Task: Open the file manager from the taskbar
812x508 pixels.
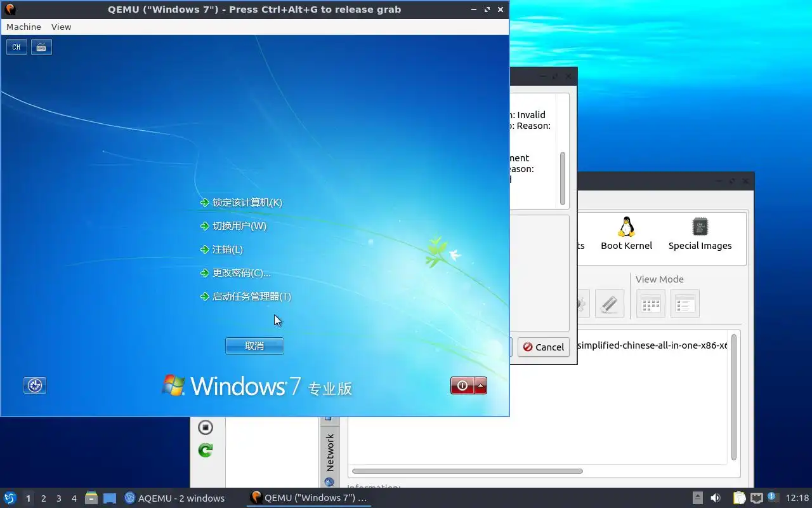Action: [91, 498]
